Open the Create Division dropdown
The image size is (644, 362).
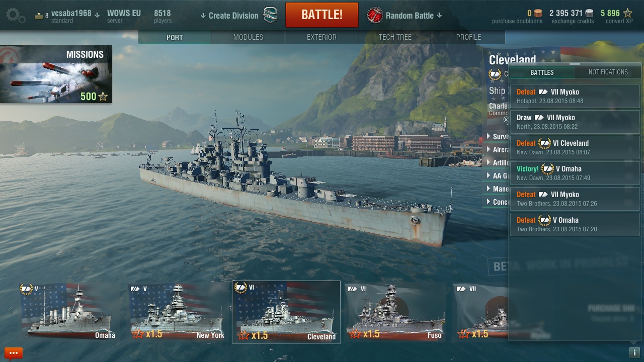tap(229, 16)
